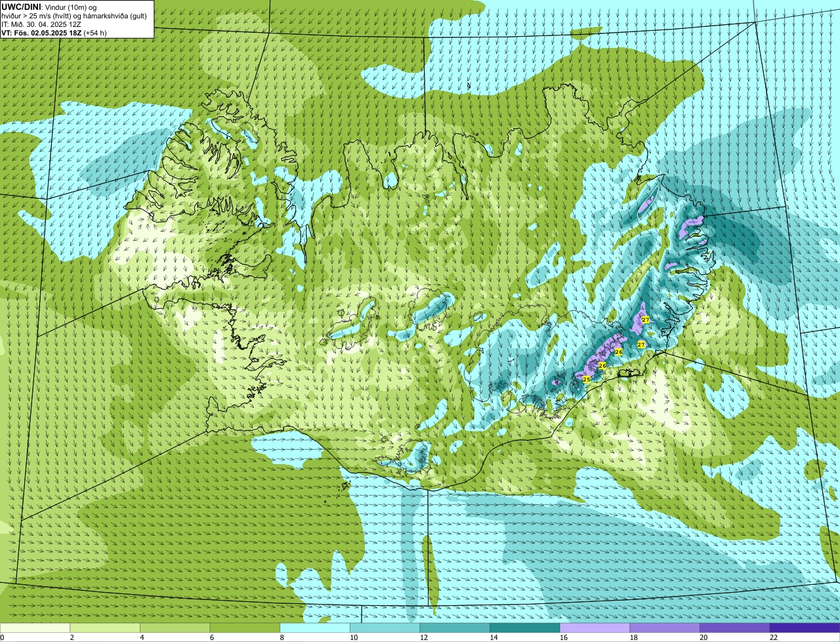Select the 20–22 m/s violet legend swatch

click(735, 628)
